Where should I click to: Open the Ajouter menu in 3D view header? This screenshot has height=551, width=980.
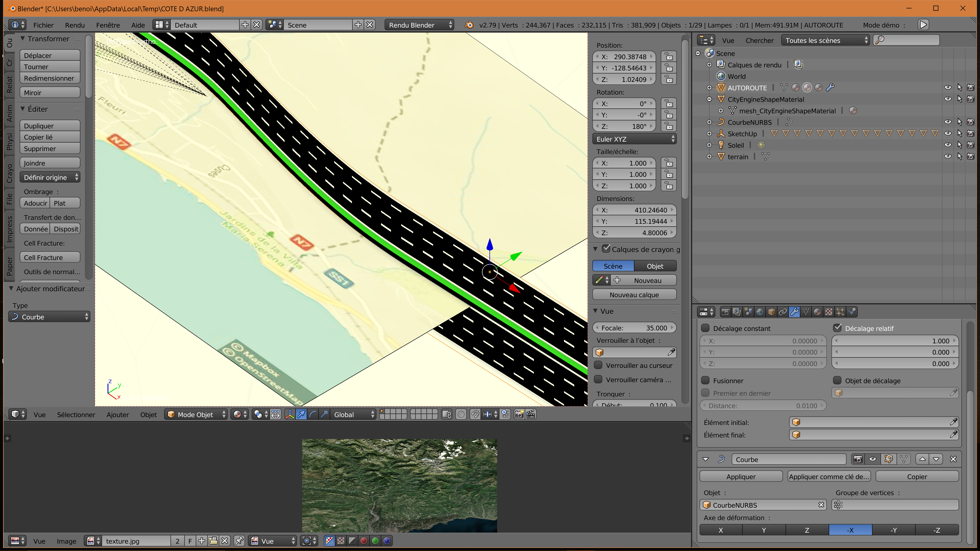[x=118, y=415]
